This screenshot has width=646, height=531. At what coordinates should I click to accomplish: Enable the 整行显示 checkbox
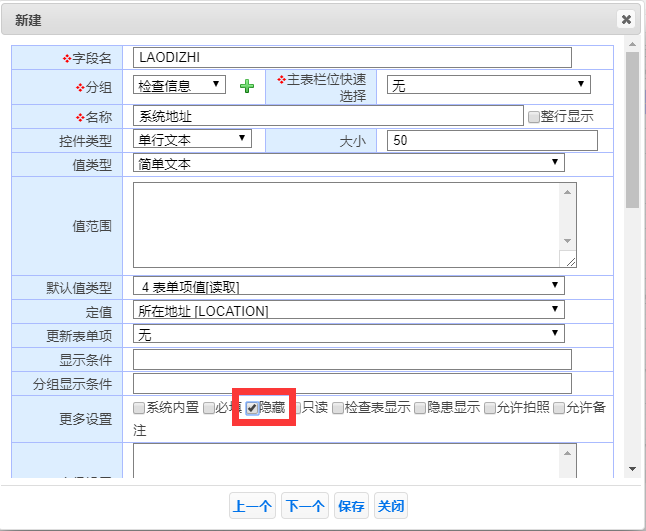pyautogui.click(x=533, y=116)
